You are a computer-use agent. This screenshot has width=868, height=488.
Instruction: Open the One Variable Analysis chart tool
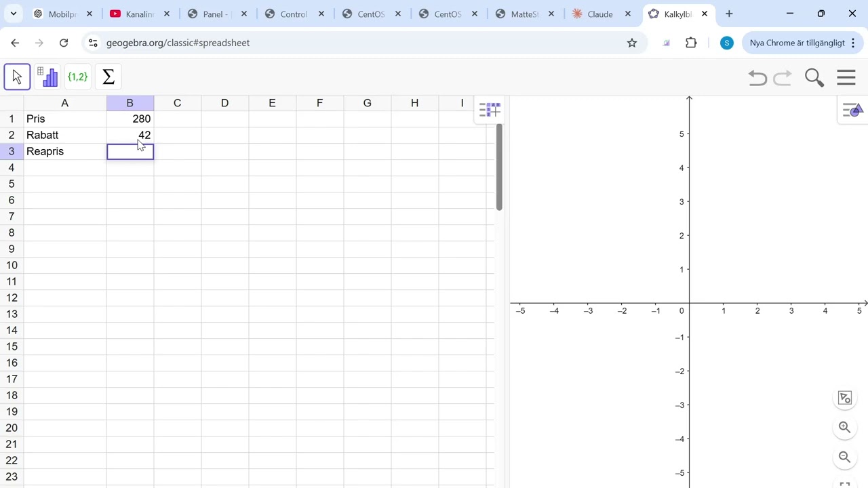[48, 77]
